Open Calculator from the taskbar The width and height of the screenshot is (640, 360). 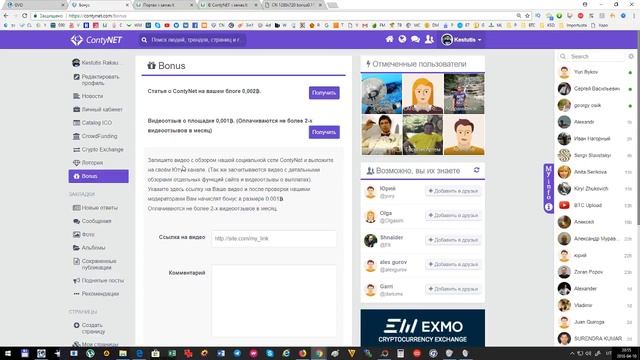coord(400,353)
